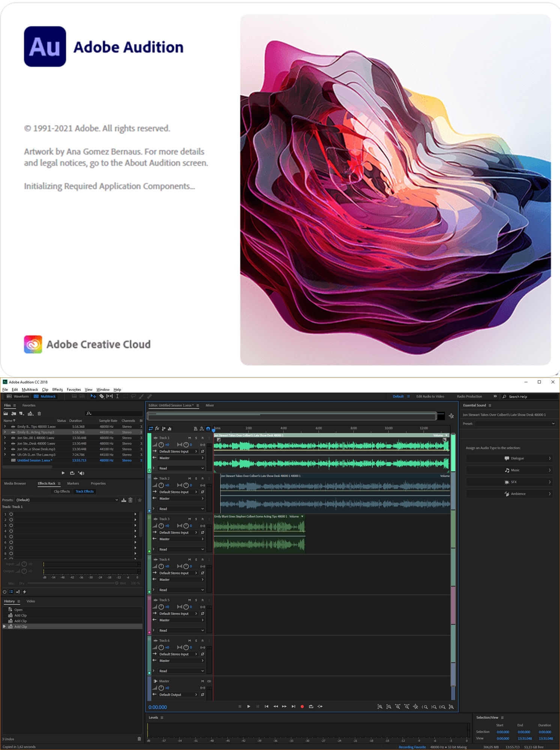Click the metronome icon above Track 1
This screenshot has height=750, width=560.
point(195,428)
